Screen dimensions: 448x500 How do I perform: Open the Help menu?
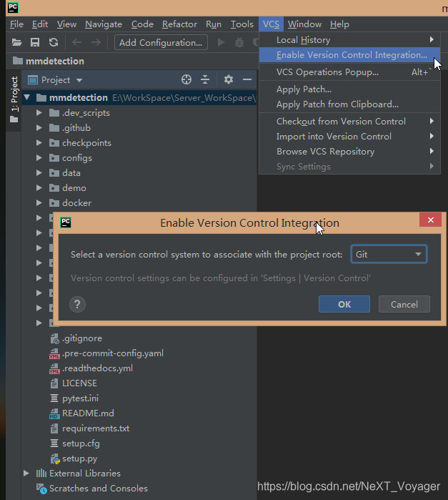(x=339, y=24)
